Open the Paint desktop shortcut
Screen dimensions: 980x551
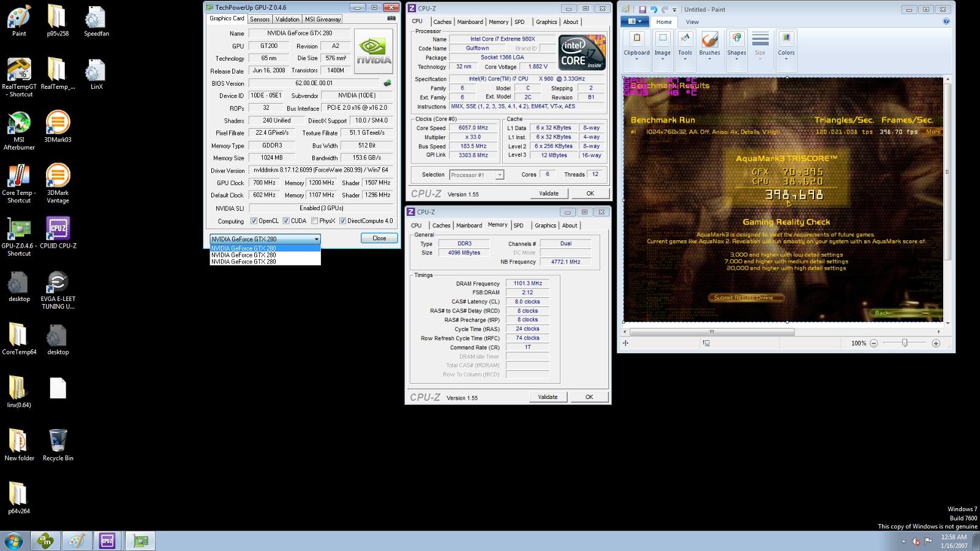pyautogui.click(x=19, y=21)
